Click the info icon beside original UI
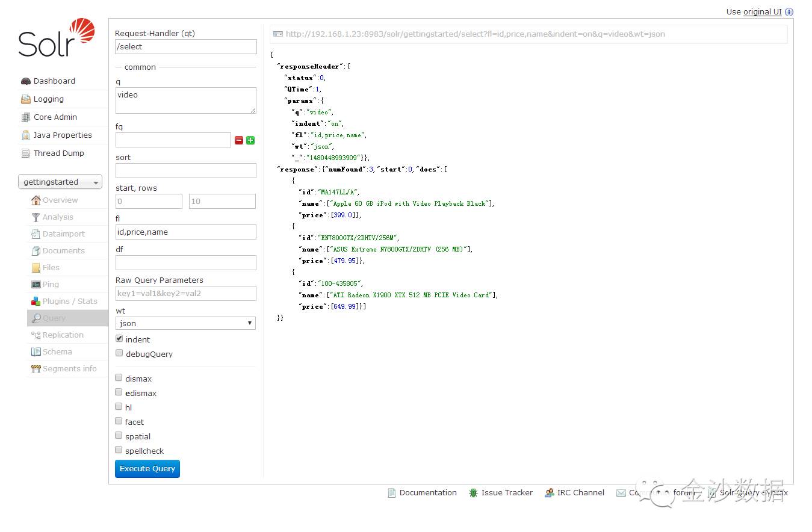The height and width of the screenshot is (532, 812). tap(789, 12)
